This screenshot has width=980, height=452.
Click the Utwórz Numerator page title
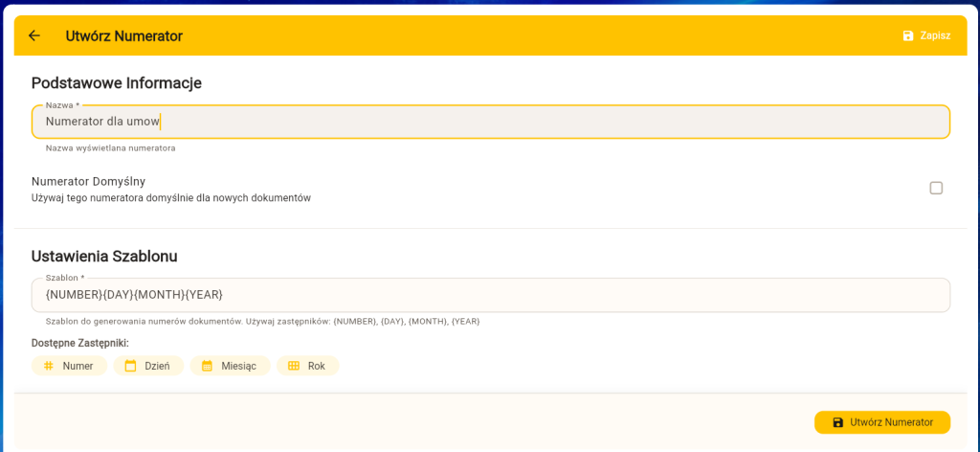123,36
